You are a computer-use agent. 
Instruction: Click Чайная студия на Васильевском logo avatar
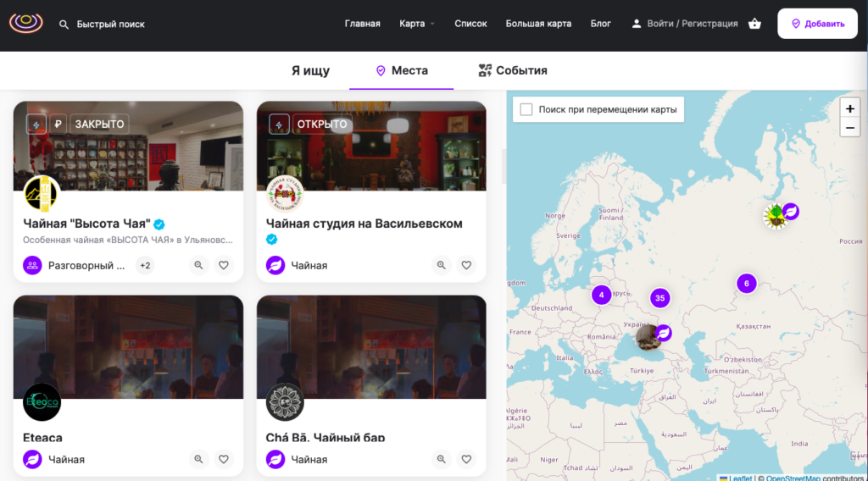[x=285, y=194]
